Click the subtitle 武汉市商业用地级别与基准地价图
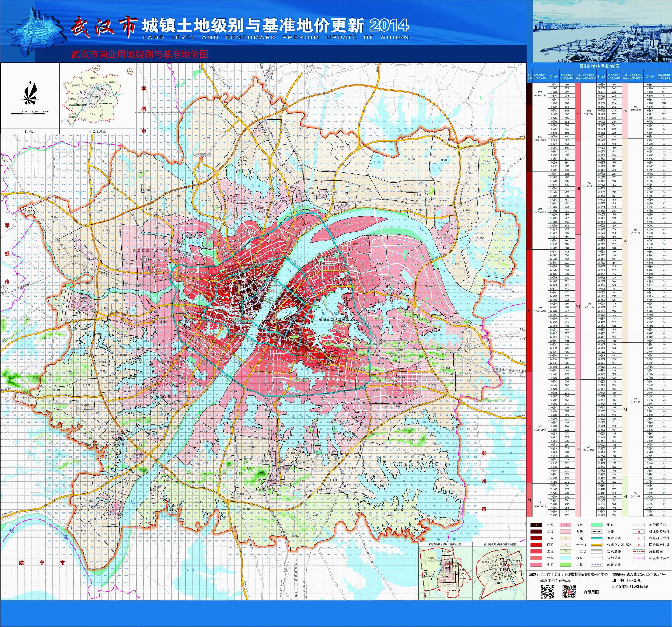672x627 pixels. 140,54
